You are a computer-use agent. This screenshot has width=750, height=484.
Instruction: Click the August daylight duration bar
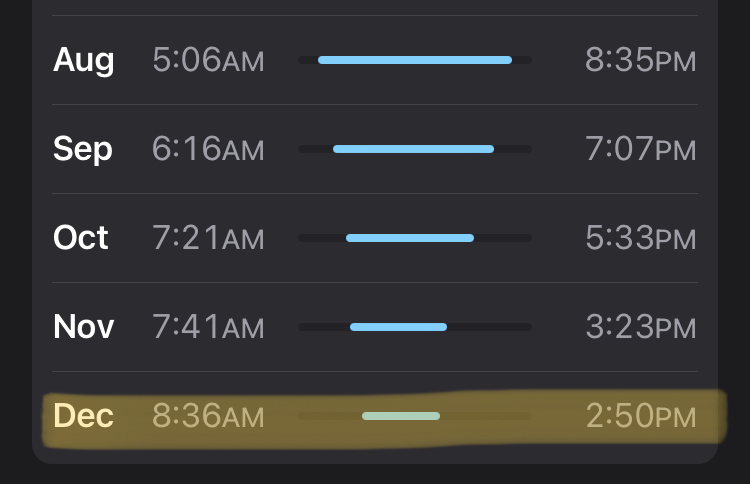pos(414,60)
